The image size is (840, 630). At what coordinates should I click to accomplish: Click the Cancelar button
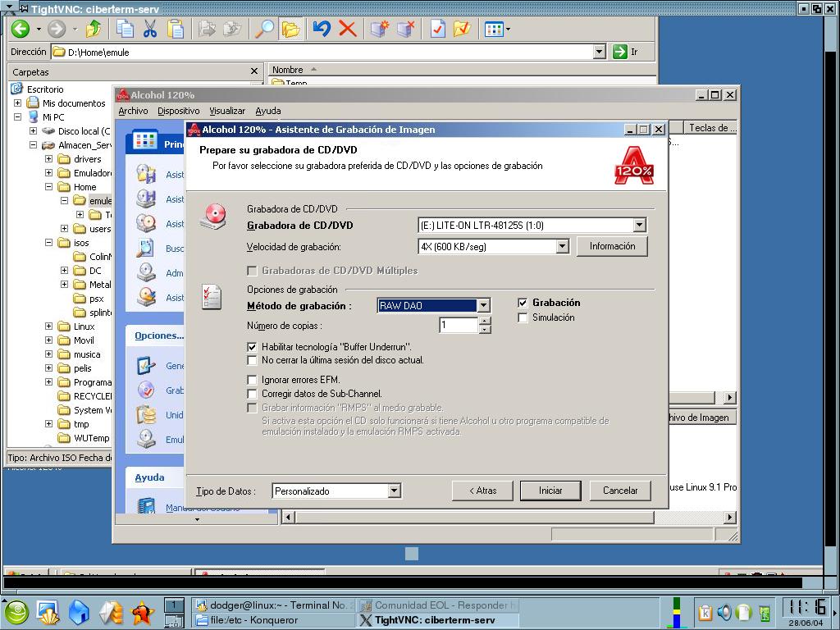tap(620, 491)
